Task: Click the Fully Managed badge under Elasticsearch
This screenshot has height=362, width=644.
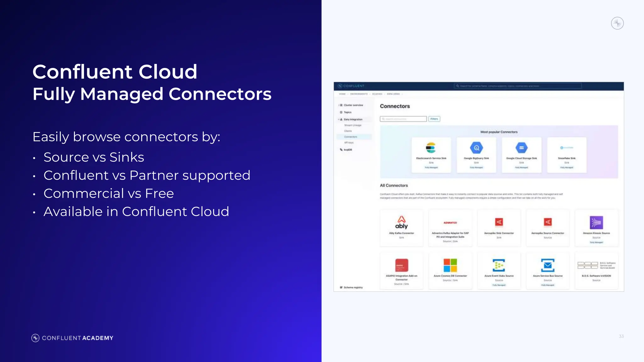Action: [431, 168]
